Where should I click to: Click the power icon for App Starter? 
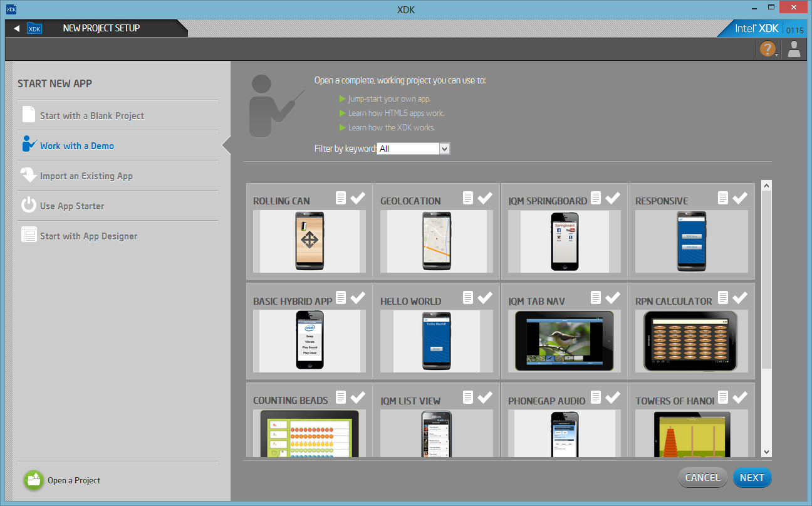tap(29, 205)
